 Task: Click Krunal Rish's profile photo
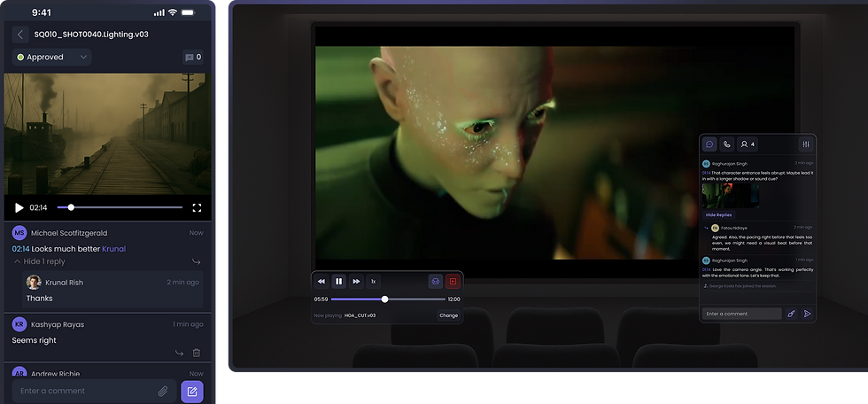click(x=34, y=283)
